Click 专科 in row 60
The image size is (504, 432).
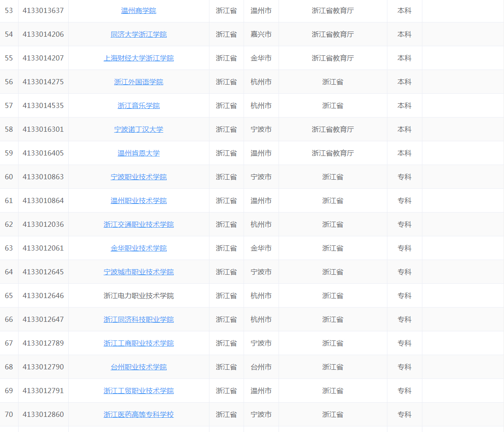tap(404, 177)
